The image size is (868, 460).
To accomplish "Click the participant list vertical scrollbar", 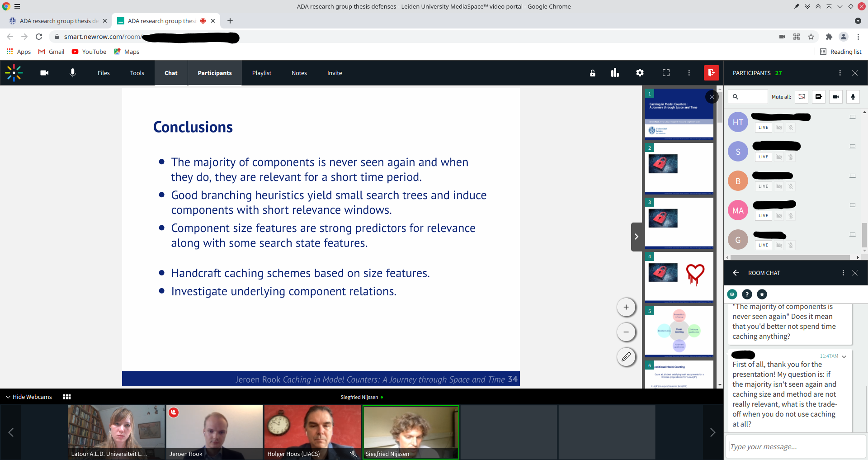I will [864, 235].
